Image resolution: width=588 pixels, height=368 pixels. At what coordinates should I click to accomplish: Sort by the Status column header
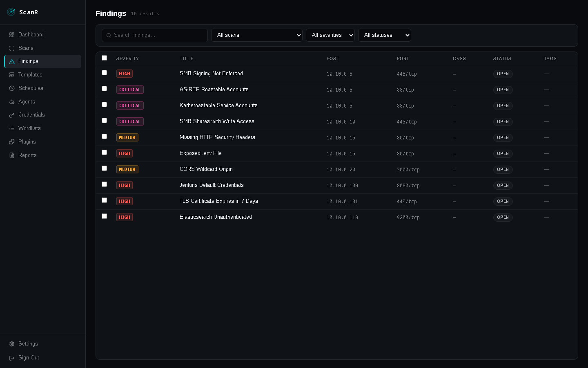(x=502, y=58)
